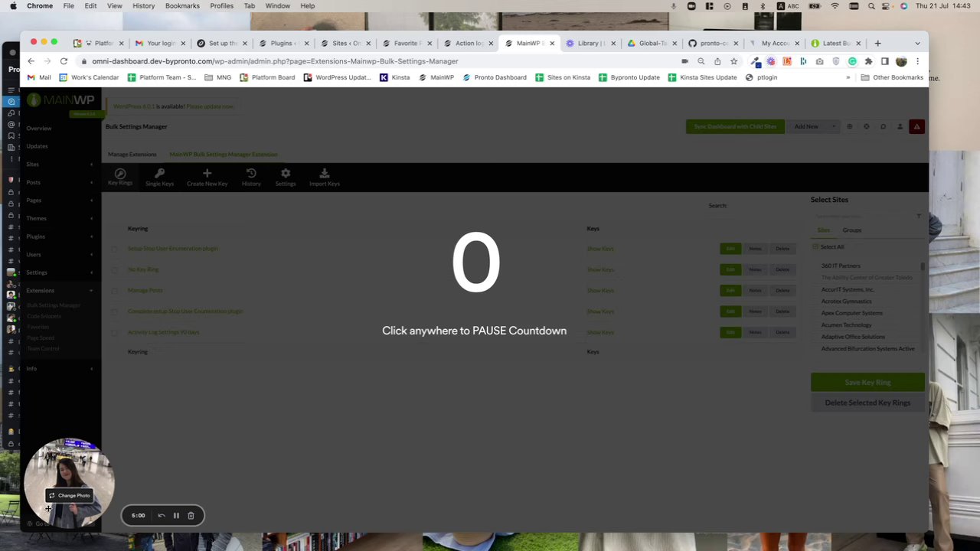
Task: Open the Wi-Fi menu bar icon
Action: click(x=835, y=6)
